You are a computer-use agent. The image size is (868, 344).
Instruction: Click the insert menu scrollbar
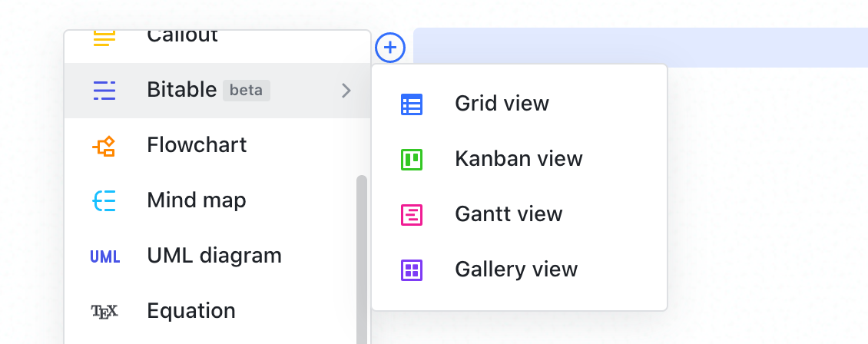click(x=362, y=253)
